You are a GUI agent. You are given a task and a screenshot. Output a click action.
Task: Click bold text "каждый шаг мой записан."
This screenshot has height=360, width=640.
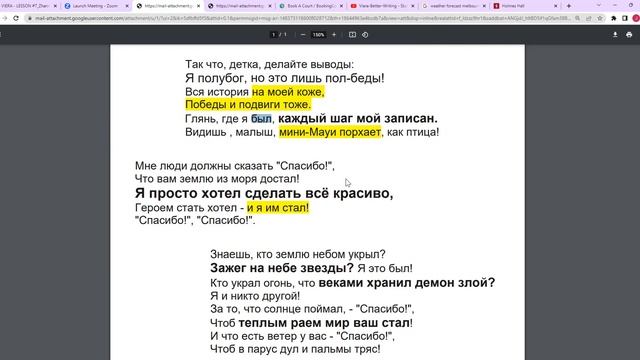coord(358,118)
